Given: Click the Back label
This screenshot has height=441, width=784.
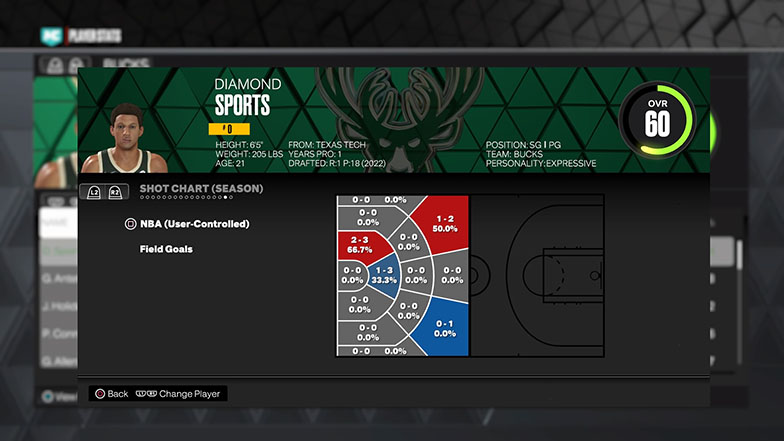Looking at the screenshot, I should (118, 394).
